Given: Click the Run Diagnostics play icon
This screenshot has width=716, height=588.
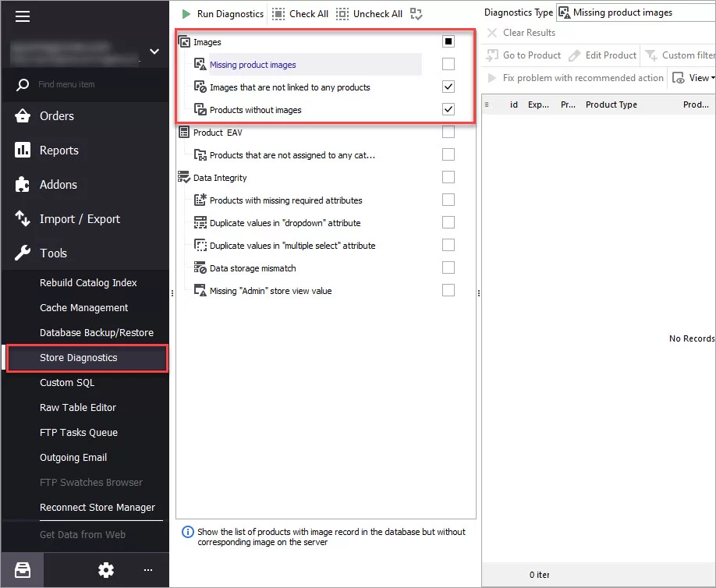Looking at the screenshot, I should click(186, 14).
